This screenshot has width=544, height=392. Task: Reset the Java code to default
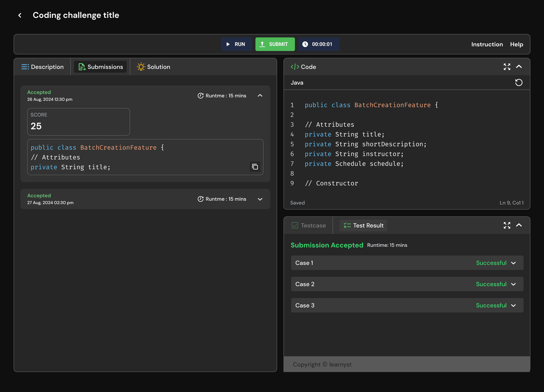519,82
